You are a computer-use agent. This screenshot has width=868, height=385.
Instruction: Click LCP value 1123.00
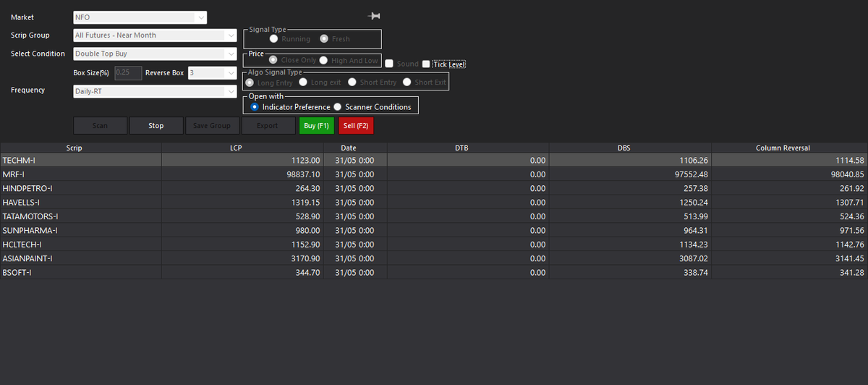tap(306, 160)
